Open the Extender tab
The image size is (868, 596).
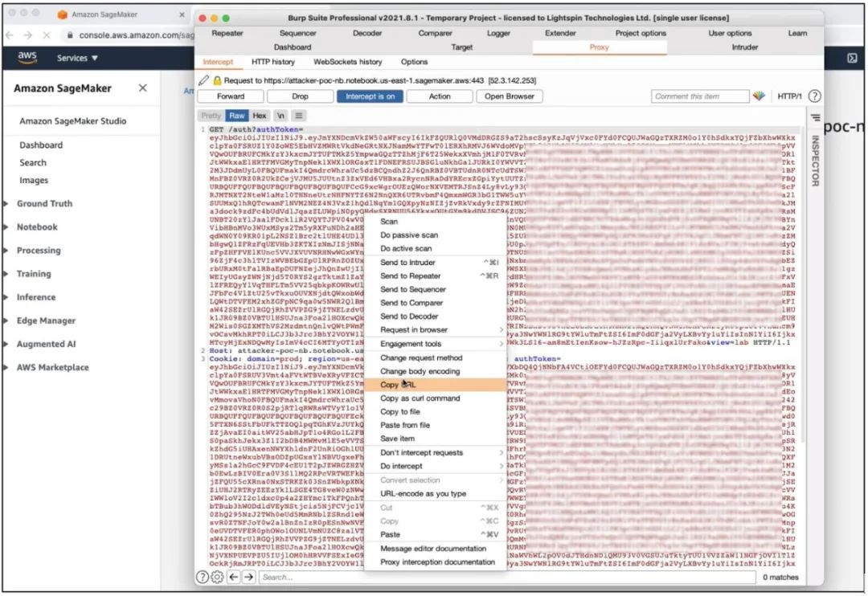[x=560, y=33]
